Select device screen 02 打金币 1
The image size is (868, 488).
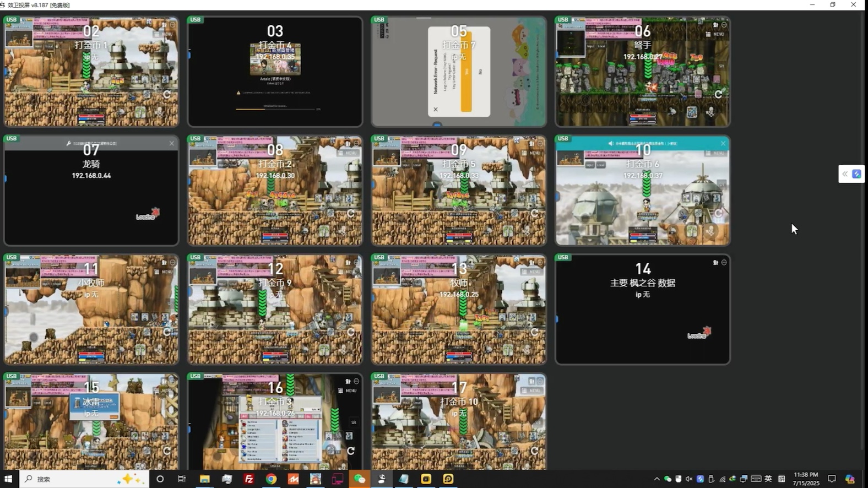tap(91, 72)
